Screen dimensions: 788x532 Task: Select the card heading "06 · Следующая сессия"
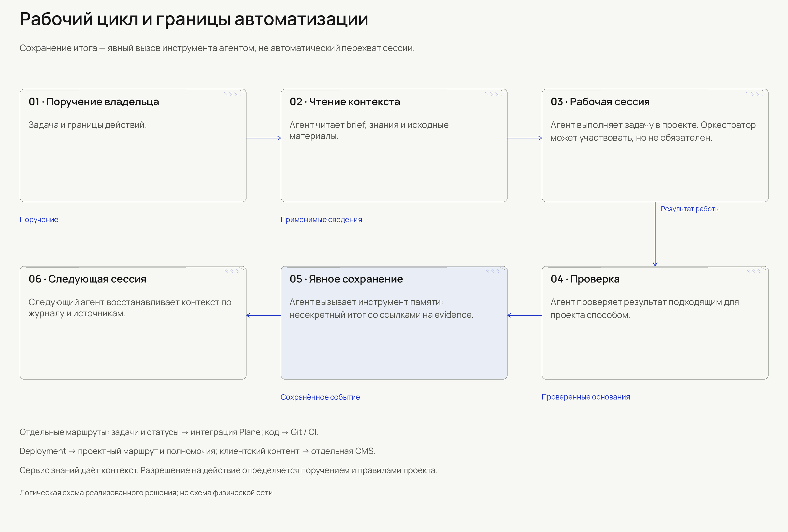87,279
